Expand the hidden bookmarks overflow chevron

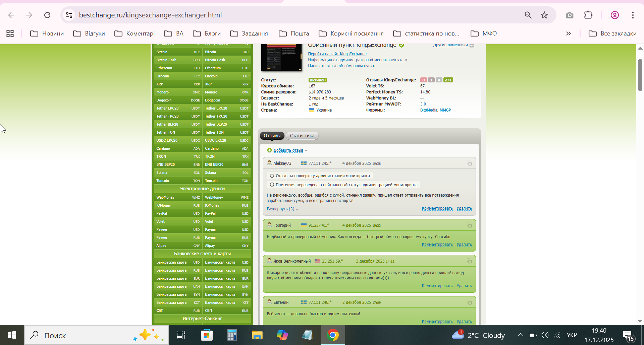(568, 33)
